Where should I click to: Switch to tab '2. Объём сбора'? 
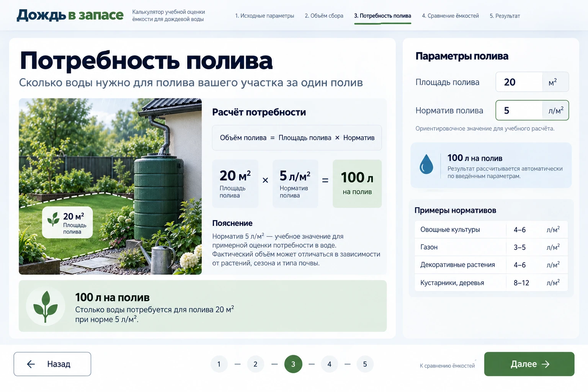(324, 16)
